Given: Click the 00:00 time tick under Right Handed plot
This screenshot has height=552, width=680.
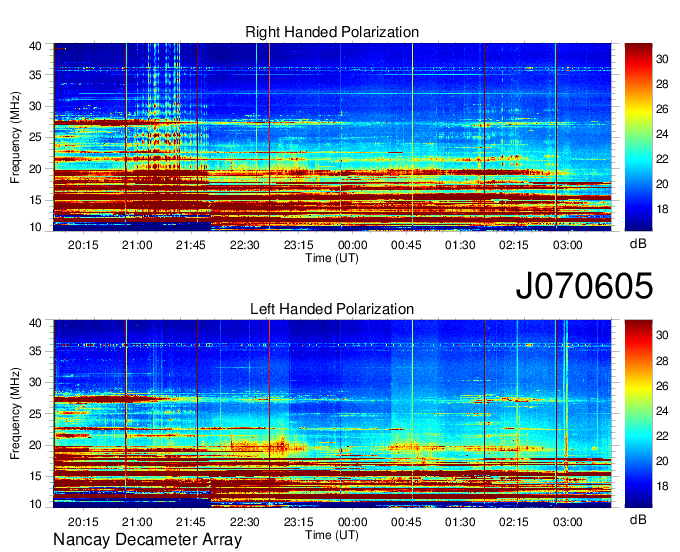Looking at the screenshot, I should click(x=353, y=245).
